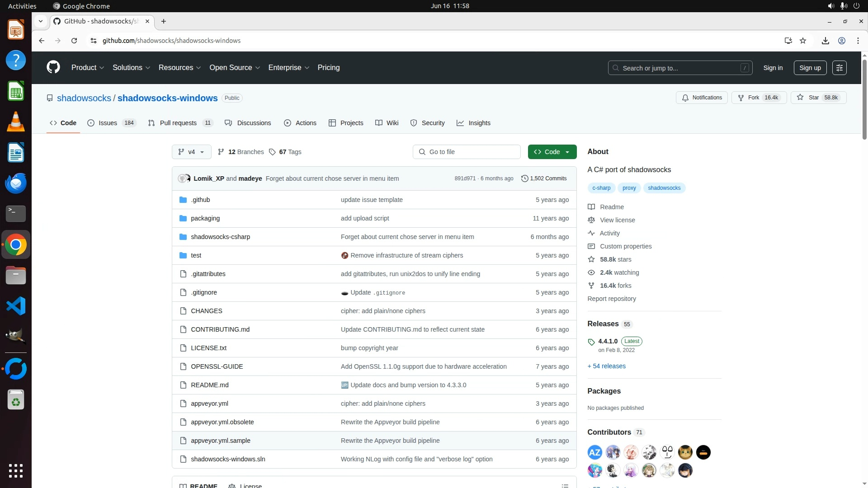Open the v4 branch selector dropdown

[191, 152]
